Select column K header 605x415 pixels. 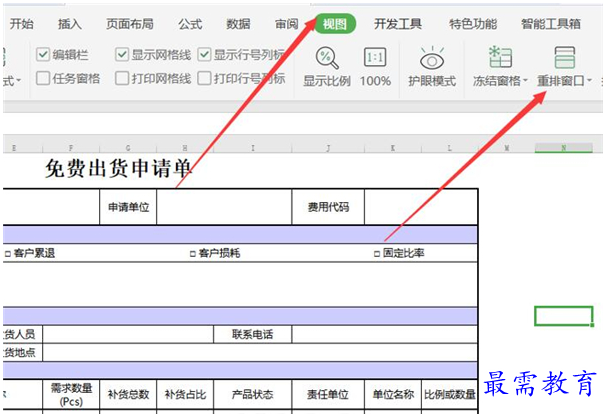(x=393, y=148)
